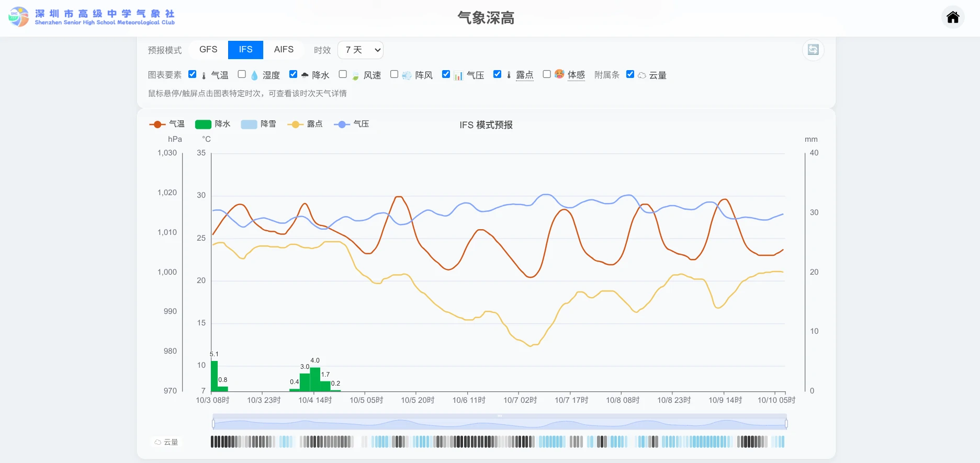980x463 pixels.
Task: Click the refresh forecast icon button
Action: (x=813, y=50)
